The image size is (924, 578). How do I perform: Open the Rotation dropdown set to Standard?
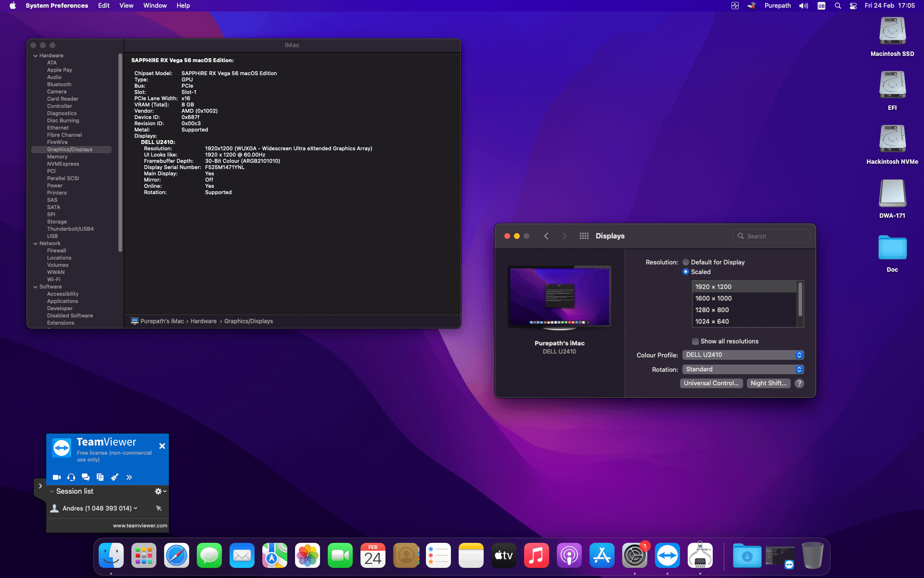point(743,369)
